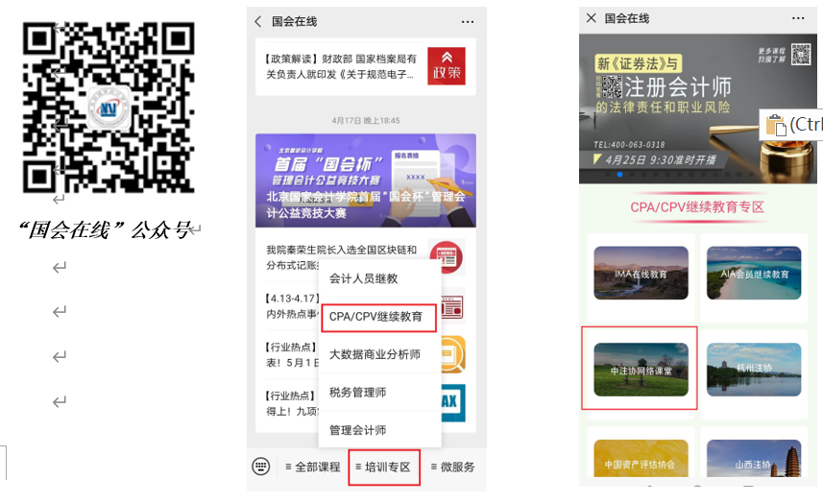Expand the 培训专区 bottom menu

(x=383, y=468)
